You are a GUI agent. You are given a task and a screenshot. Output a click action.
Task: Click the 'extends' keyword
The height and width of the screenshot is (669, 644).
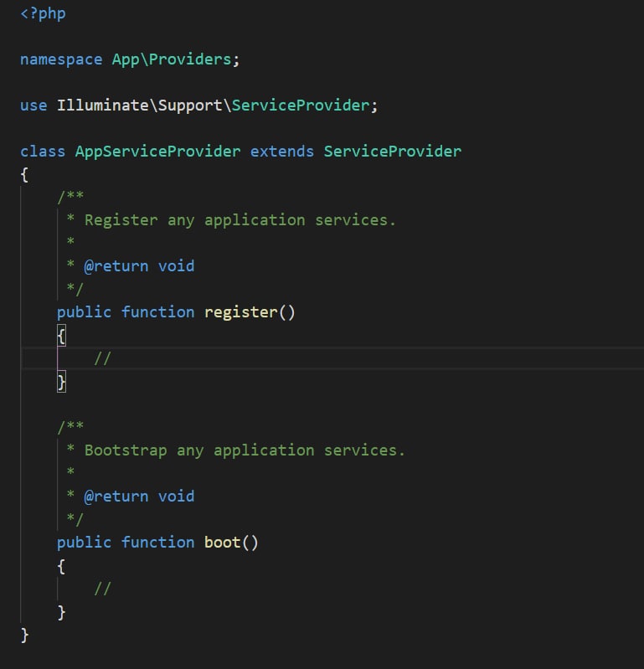tap(281, 152)
